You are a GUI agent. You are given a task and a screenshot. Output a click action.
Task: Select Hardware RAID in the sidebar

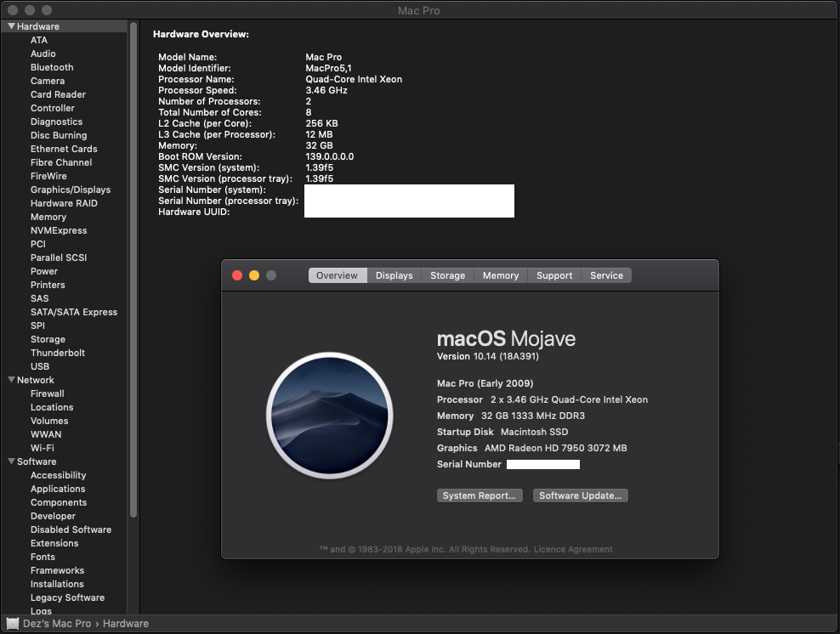pyautogui.click(x=64, y=203)
